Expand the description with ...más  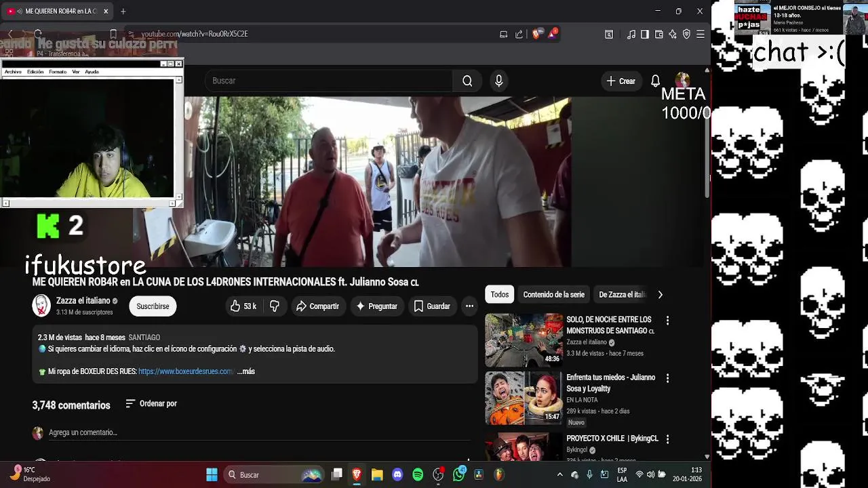tap(246, 371)
